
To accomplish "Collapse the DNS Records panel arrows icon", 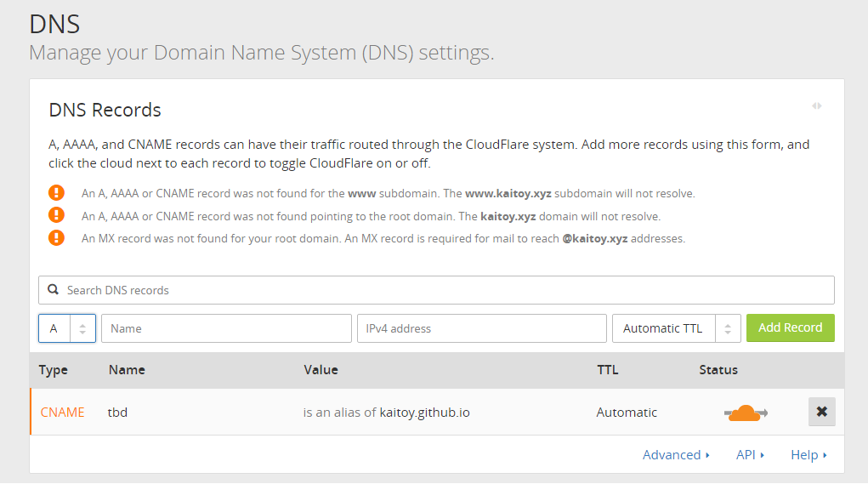I will [816, 105].
